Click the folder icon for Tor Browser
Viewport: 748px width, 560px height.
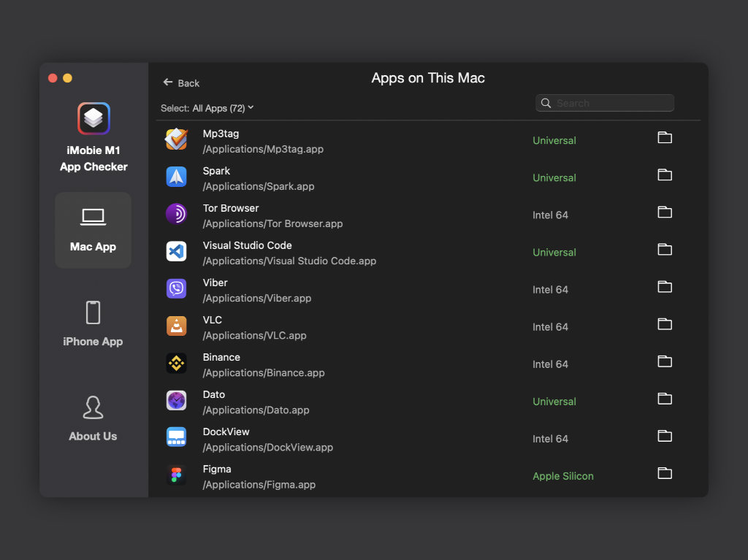tap(665, 212)
